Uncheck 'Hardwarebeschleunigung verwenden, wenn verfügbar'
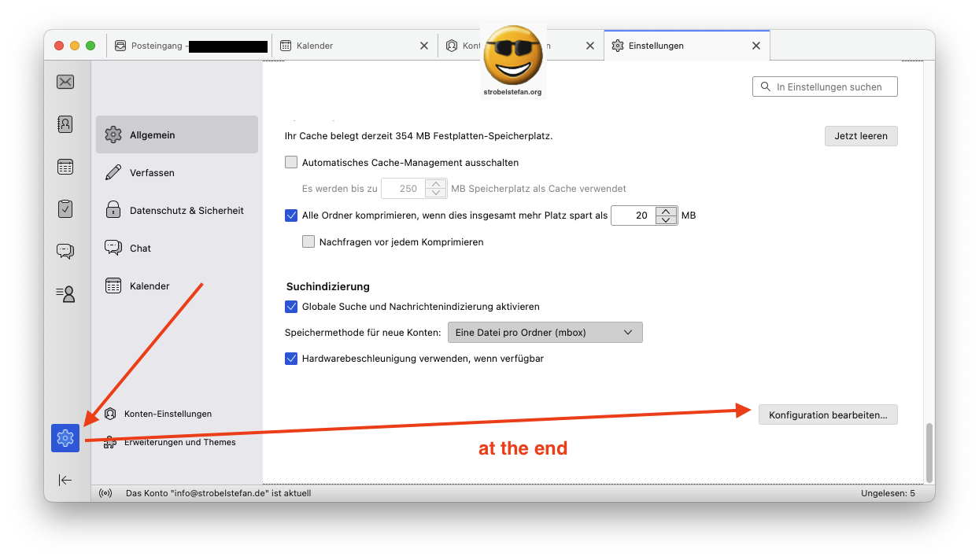 coord(291,358)
